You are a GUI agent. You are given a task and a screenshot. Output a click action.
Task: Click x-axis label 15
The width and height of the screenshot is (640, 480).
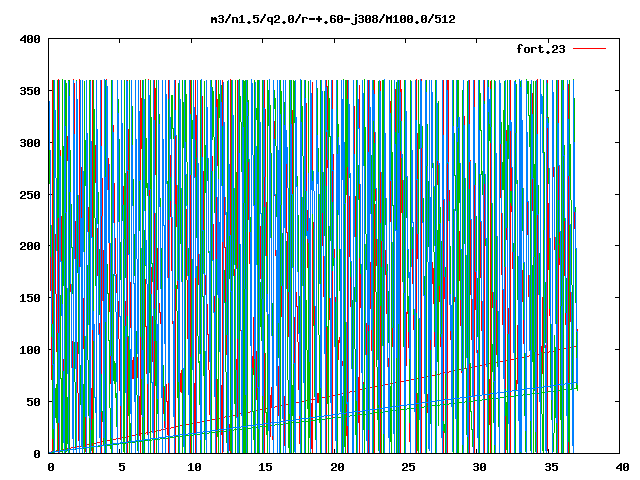click(x=265, y=467)
